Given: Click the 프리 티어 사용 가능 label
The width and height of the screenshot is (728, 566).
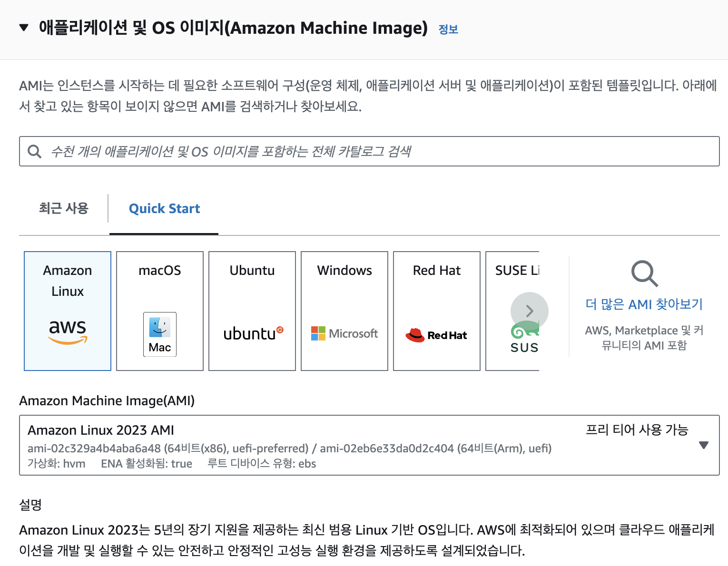Looking at the screenshot, I should click(x=637, y=430).
